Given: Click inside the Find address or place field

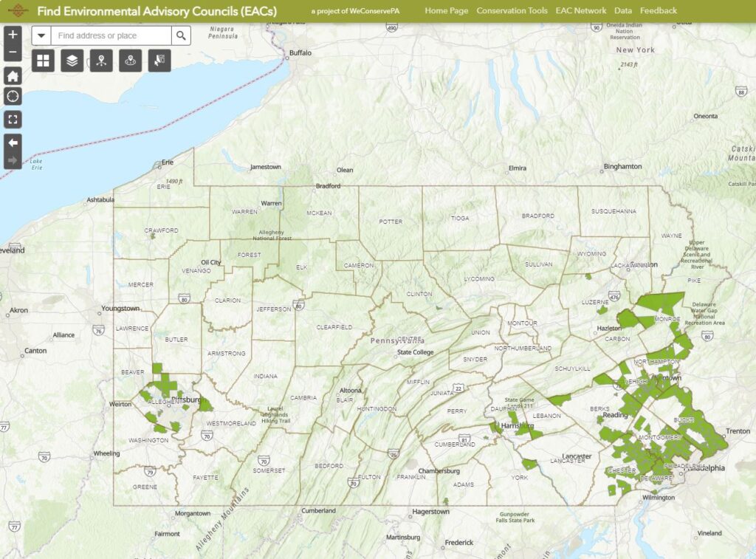Looking at the screenshot, I should 111,35.
